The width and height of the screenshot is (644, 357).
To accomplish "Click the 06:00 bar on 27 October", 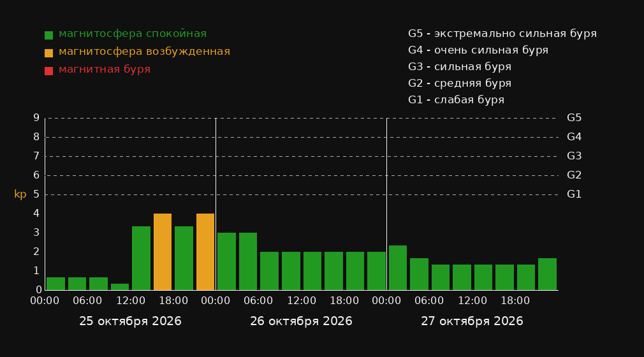I will point(441,277).
